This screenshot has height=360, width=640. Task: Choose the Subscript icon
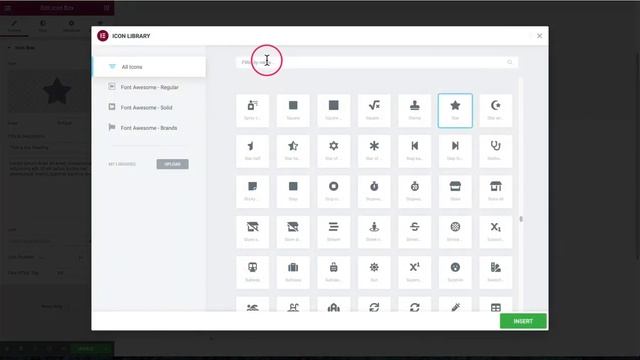tap(496, 232)
